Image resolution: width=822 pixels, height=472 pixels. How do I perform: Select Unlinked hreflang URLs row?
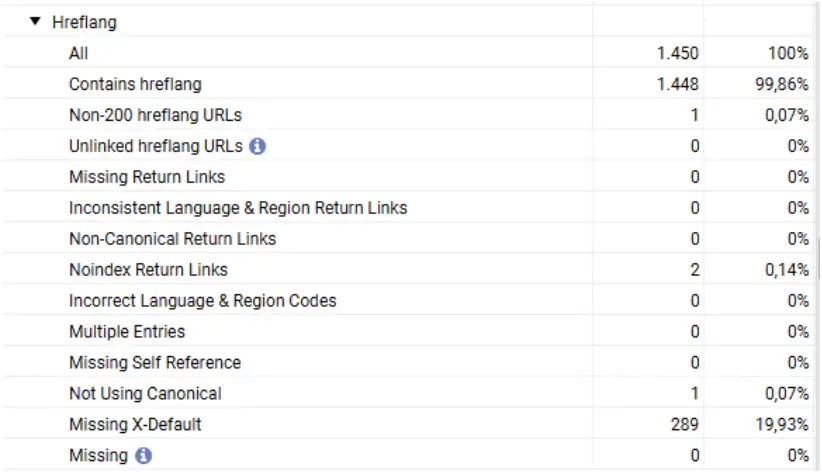(155, 146)
